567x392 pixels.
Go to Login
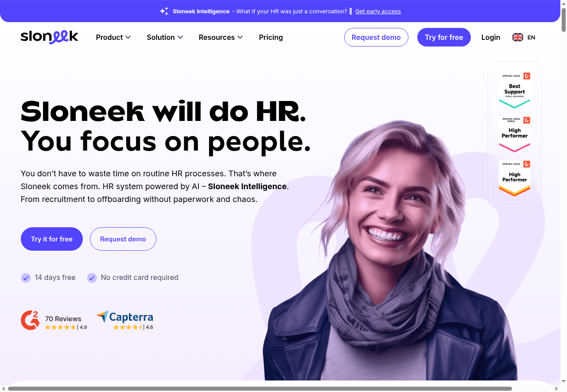pyautogui.click(x=491, y=37)
